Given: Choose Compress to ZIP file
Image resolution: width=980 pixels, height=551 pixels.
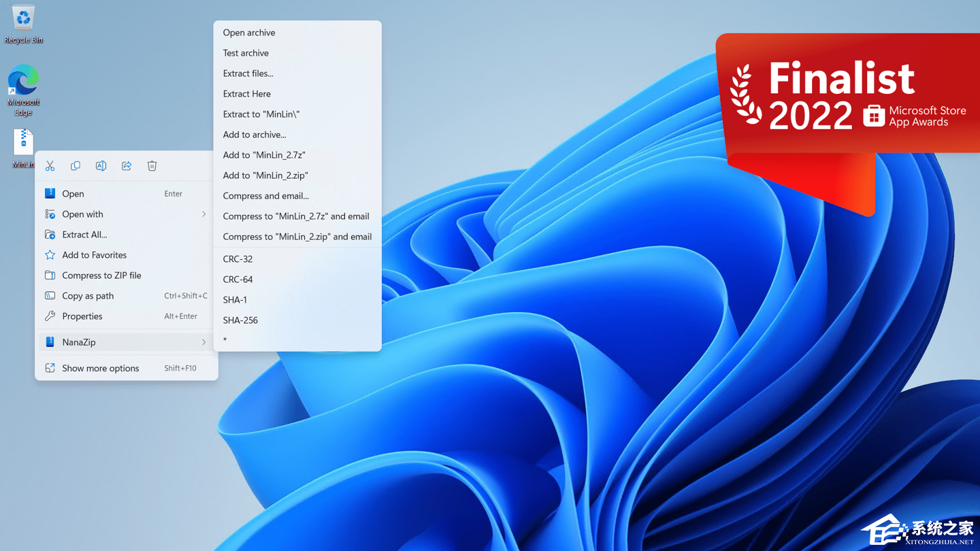Looking at the screenshot, I should click(x=127, y=275).
